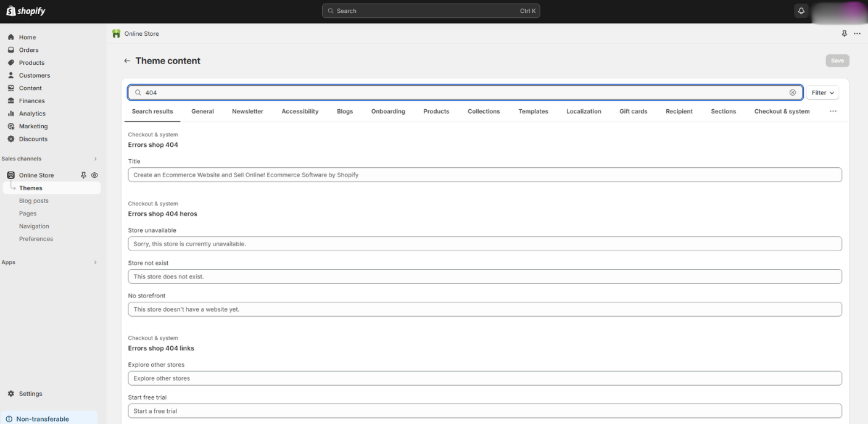The height and width of the screenshot is (424, 868).
Task: Open Blog posts in the sidebar
Action: pyautogui.click(x=33, y=201)
